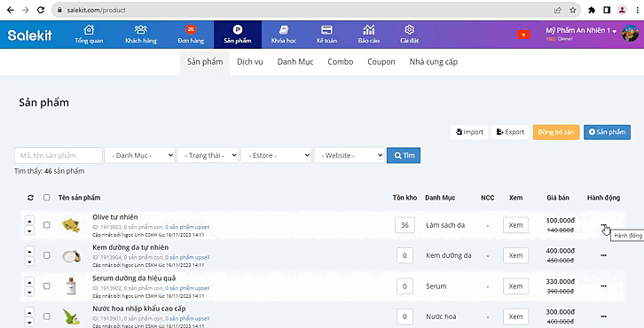
Task: Open the Khóa học section
Action: (283, 35)
